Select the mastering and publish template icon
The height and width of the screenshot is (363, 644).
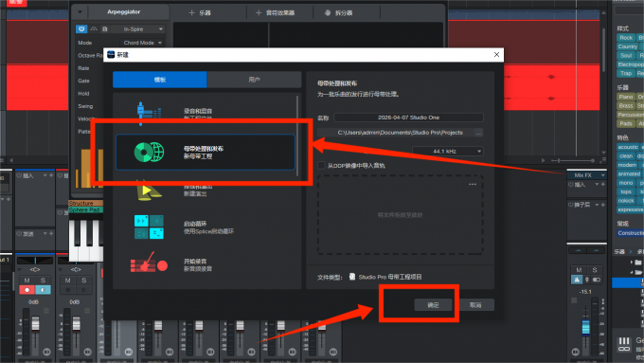[149, 152]
